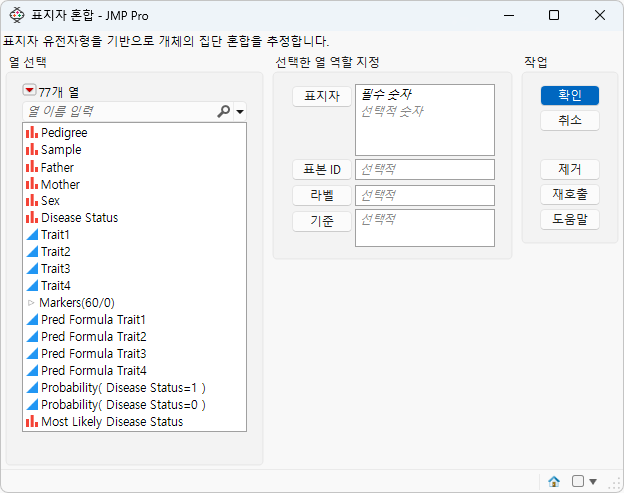Click the 취소 button
The image size is (624, 493).
coord(569,120)
